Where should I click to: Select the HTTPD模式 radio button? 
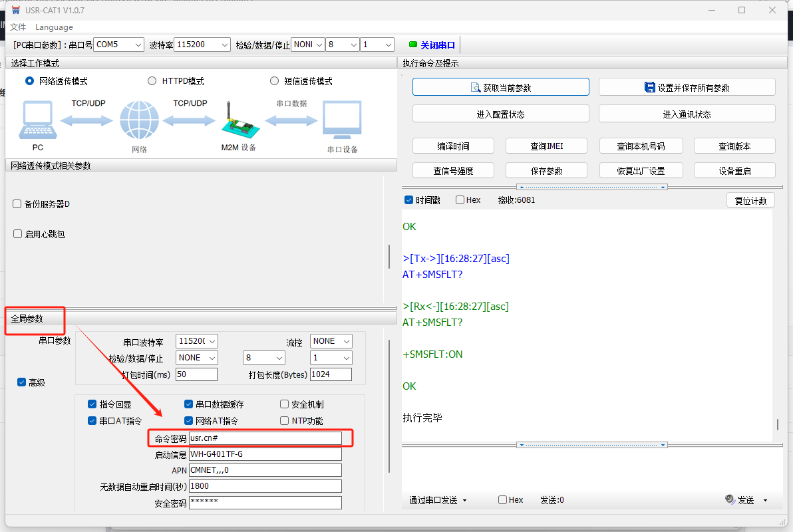pyautogui.click(x=152, y=81)
